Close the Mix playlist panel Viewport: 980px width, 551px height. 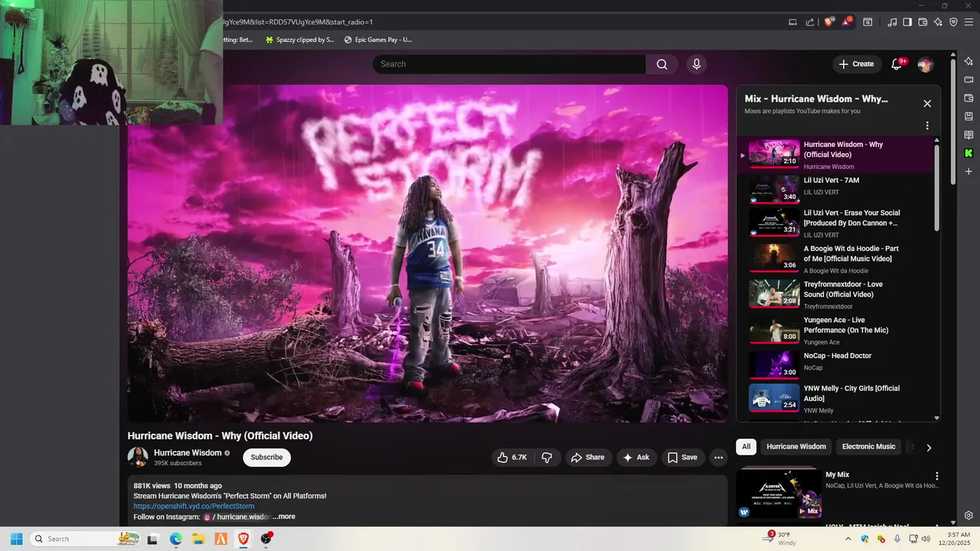[x=927, y=103]
